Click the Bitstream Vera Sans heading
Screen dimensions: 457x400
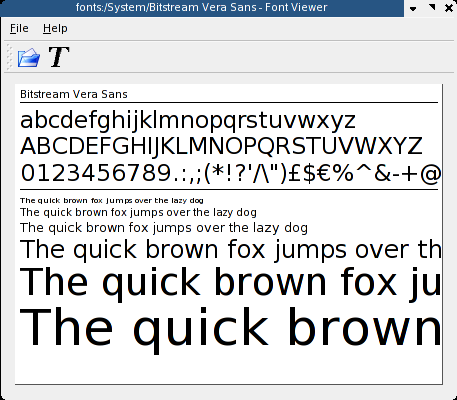coord(74,94)
